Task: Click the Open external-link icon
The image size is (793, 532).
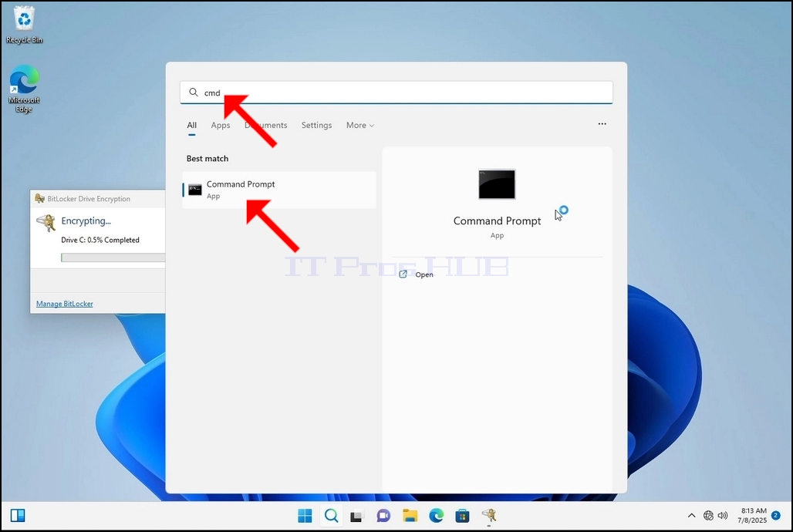Action: (x=403, y=274)
